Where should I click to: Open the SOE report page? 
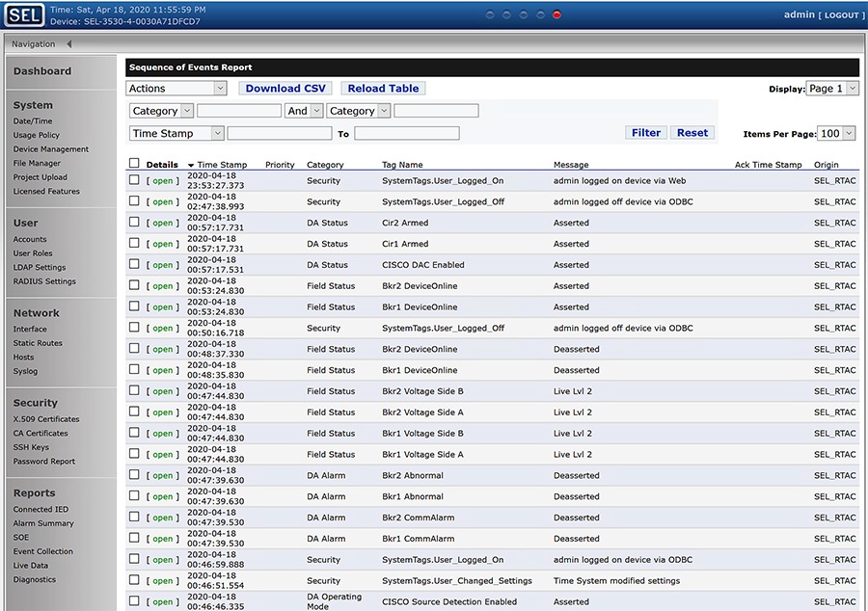[x=21, y=538]
